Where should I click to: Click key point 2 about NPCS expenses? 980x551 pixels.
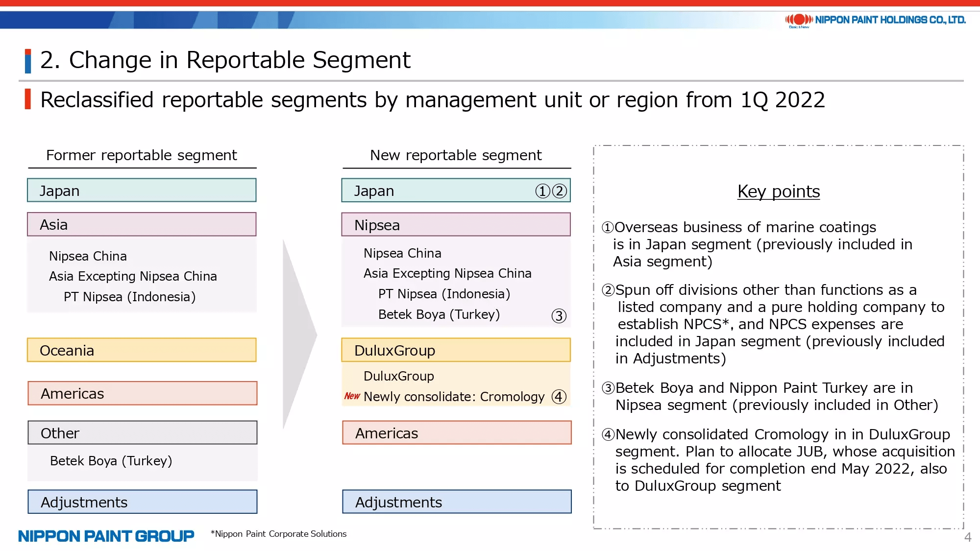point(773,324)
